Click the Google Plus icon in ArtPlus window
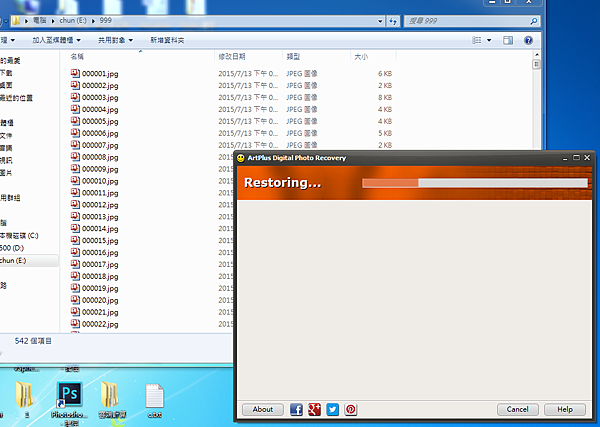 [x=315, y=409]
